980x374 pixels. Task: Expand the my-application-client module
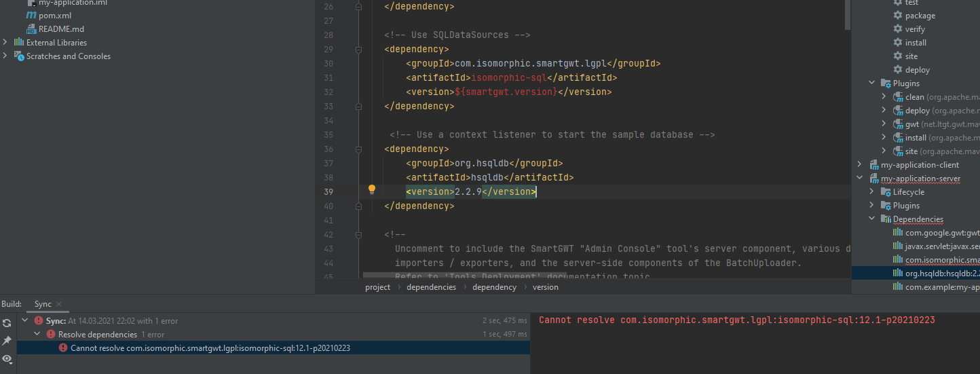pos(860,165)
